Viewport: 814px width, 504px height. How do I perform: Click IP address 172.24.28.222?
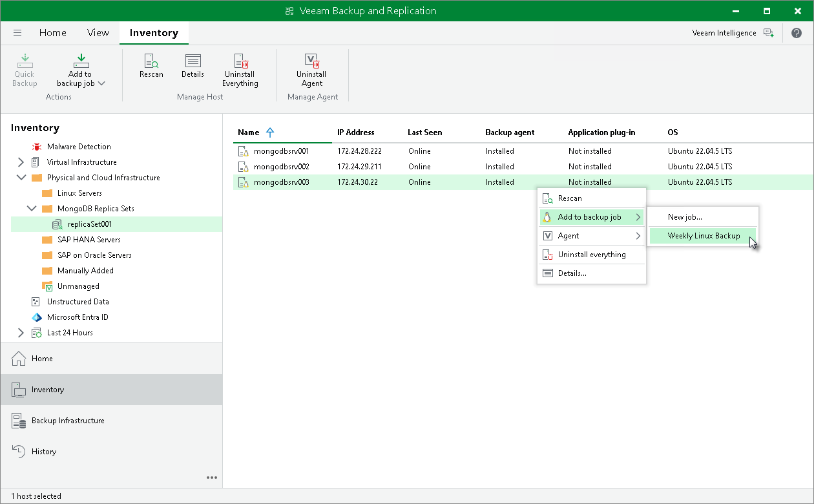coord(359,151)
